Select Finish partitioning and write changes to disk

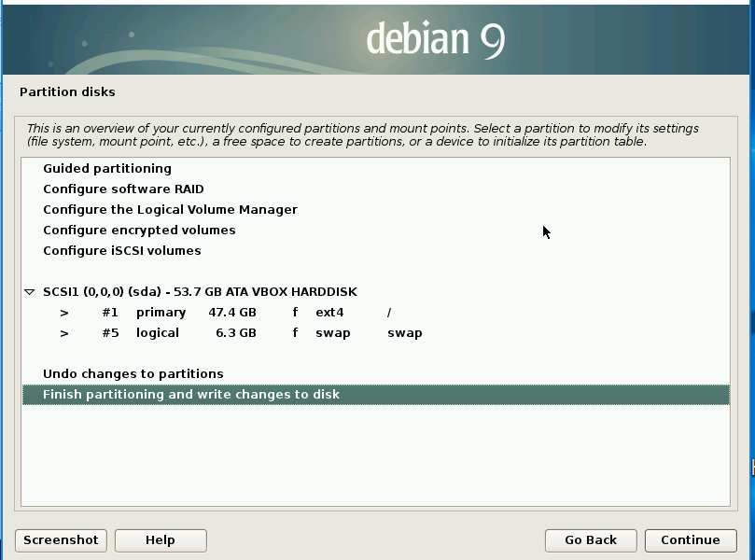[x=375, y=395]
